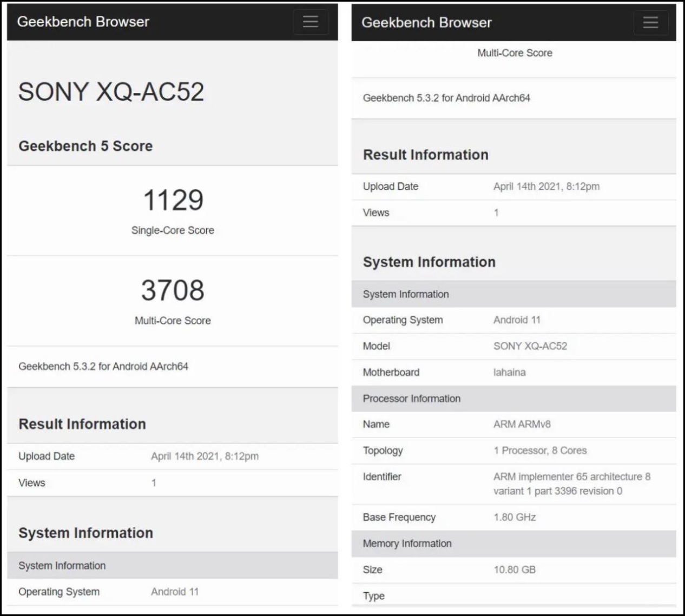Click Result Information heading in right panel
Image resolution: width=685 pixels, height=616 pixels.
(426, 155)
